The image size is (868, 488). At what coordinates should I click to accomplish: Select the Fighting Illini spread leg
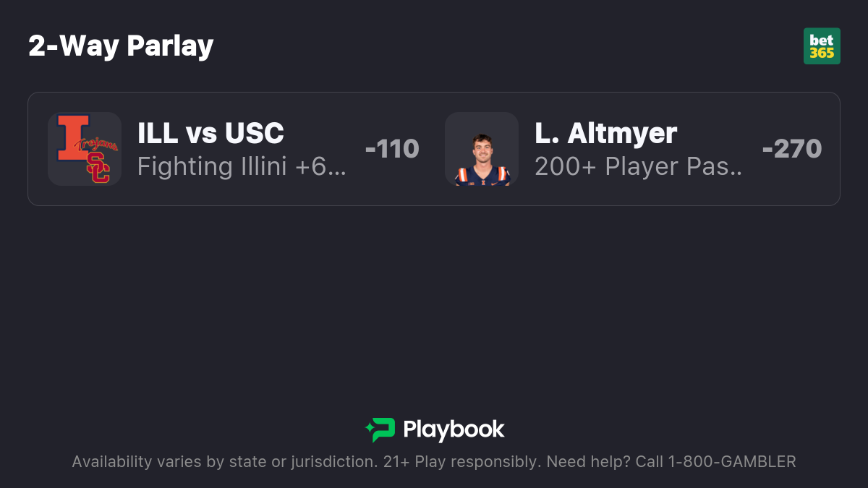pos(234,149)
